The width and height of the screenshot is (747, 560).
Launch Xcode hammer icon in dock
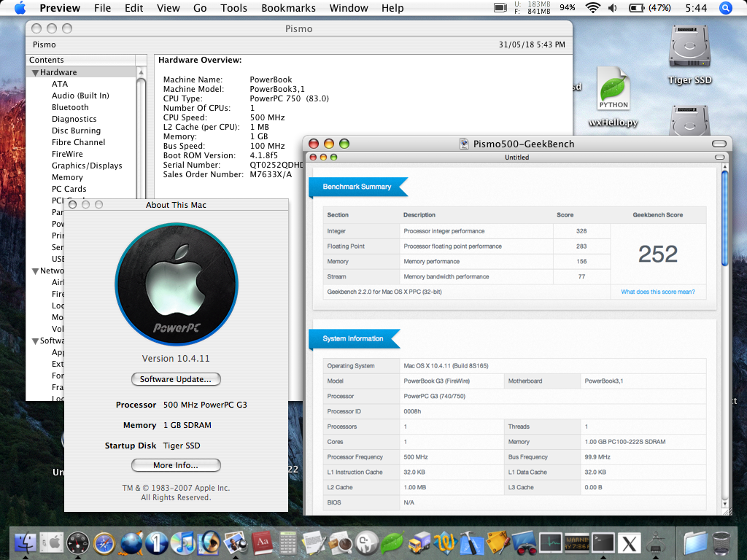point(472,542)
